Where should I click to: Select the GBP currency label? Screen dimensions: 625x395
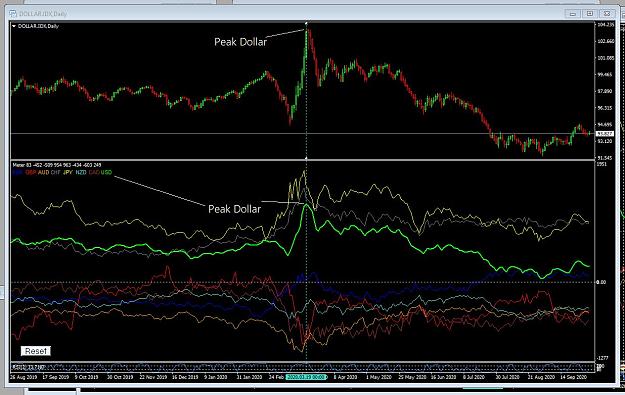click(30, 173)
